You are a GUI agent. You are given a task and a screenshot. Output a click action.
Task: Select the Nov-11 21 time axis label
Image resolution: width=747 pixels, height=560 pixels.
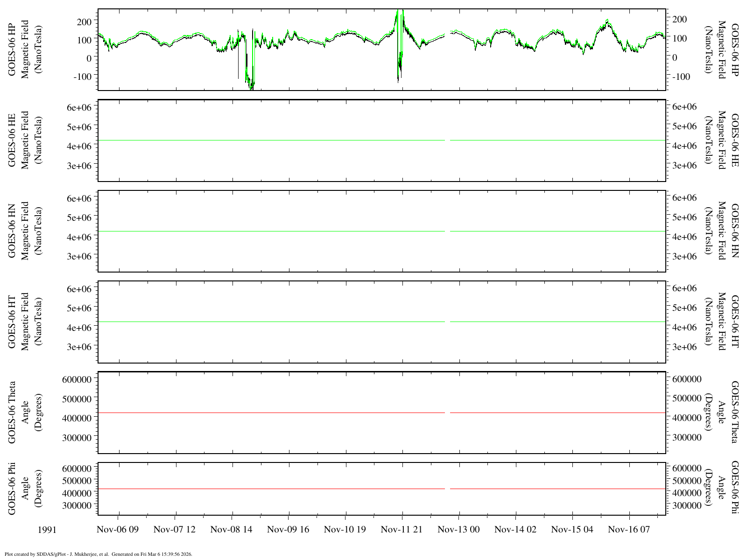pos(402,529)
